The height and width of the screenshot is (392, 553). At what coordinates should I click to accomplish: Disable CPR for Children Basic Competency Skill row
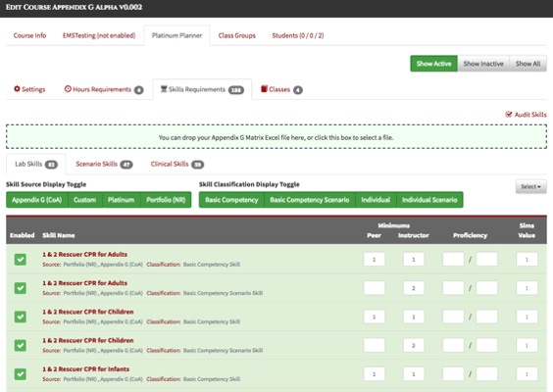point(21,317)
